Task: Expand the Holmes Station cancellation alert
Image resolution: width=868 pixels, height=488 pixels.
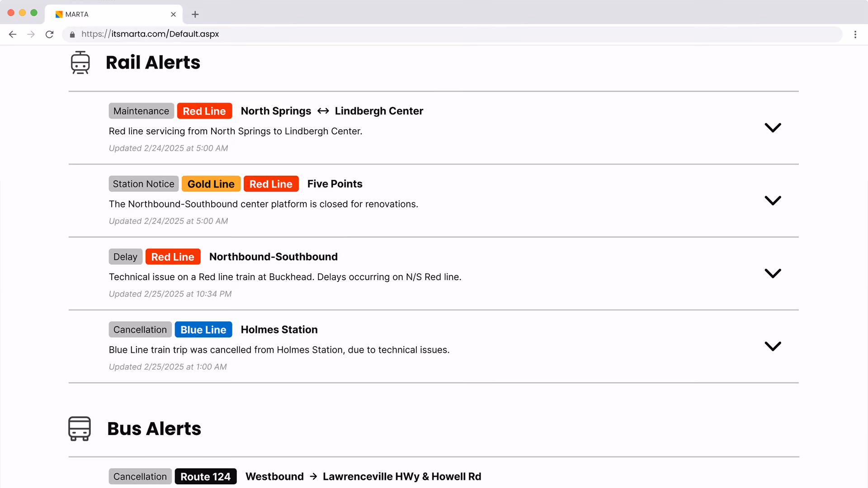Action: click(x=773, y=346)
